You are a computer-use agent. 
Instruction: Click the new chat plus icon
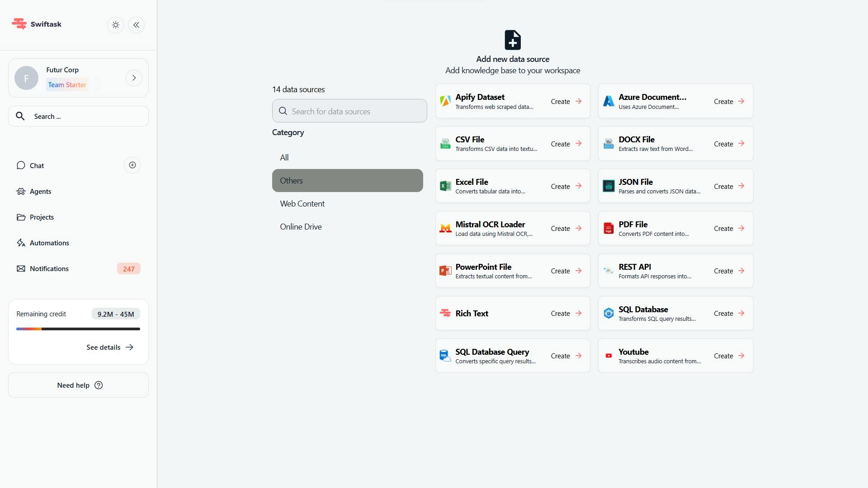pyautogui.click(x=132, y=165)
